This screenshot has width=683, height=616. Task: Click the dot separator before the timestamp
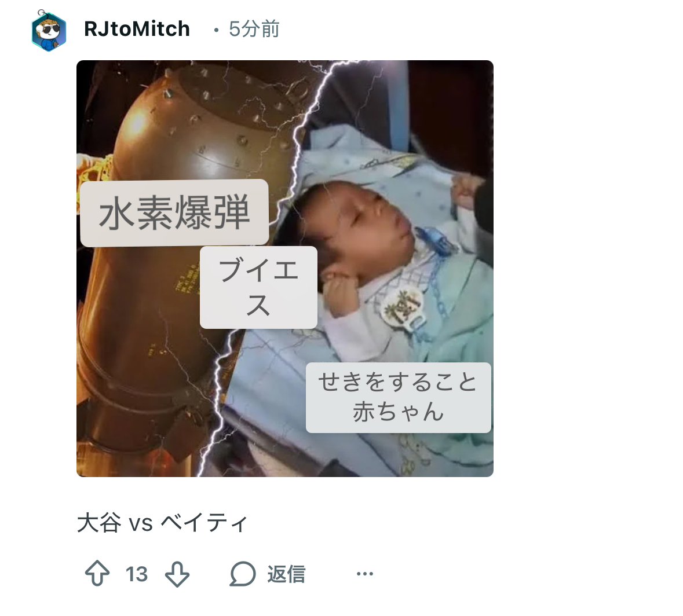pyautogui.click(x=216, y=30)
